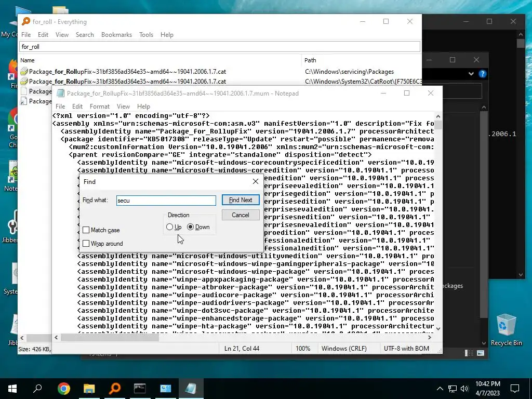The height and width of the screenshot is (399, 532).
Task: Click the Everything search box with for_roll
Action: pos(220,46)
